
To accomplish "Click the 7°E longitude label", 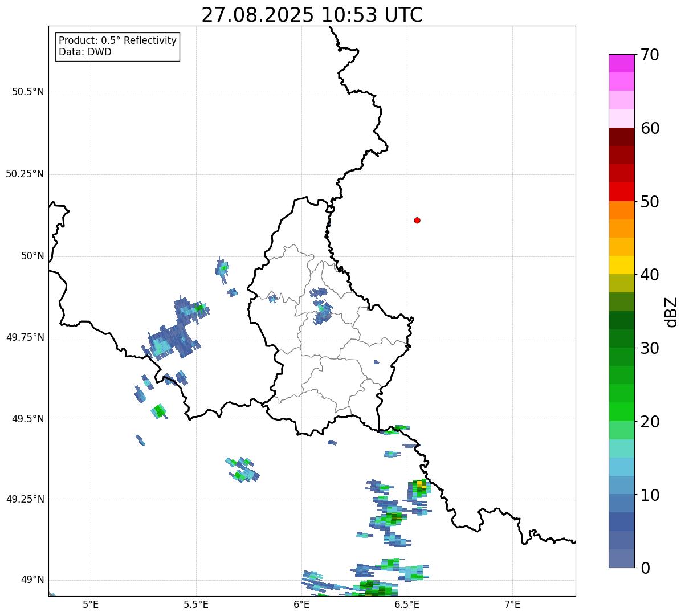I will (512, 604).
